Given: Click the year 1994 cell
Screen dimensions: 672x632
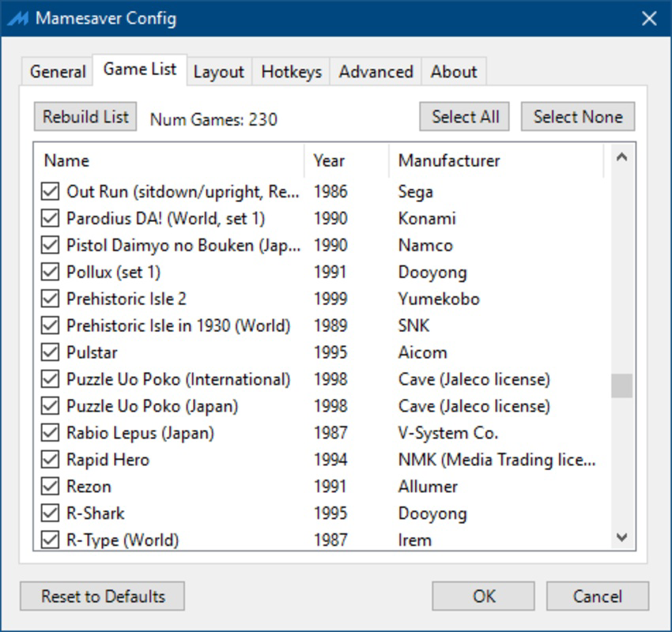Looking at the screenshot, I should pyautogui.click(x=330, y=460).
